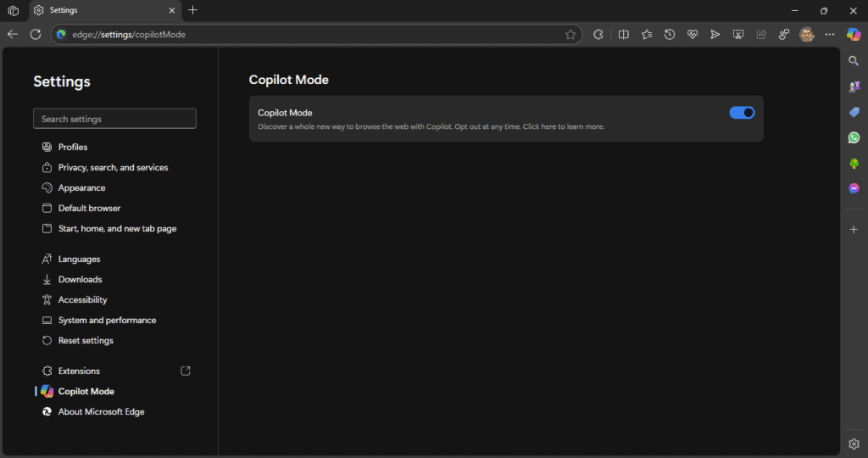Open the sidebar Games chess icon
868x458 pixels.
[854, 87]
